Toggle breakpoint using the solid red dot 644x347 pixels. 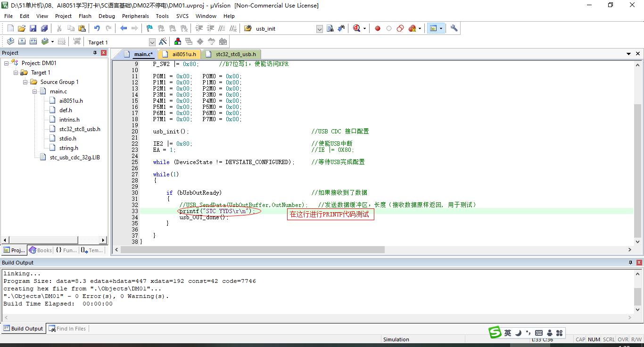point(378,28)
